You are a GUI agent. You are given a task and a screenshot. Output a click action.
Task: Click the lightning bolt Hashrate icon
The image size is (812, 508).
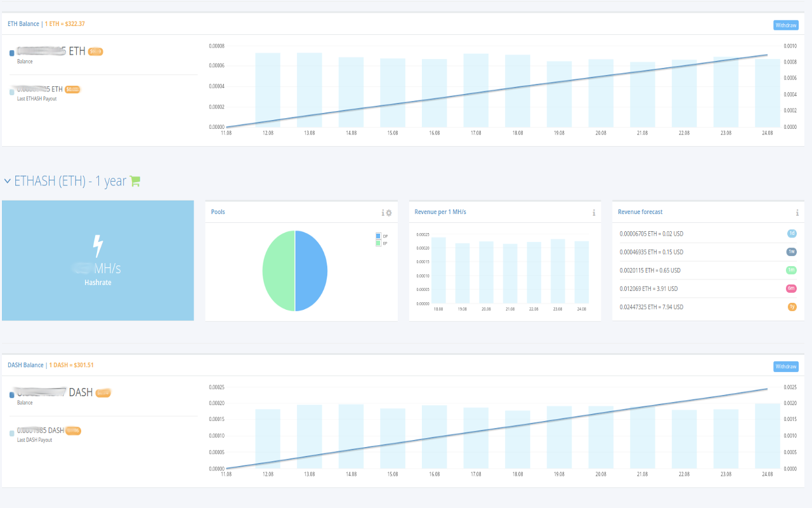point(98,246)
